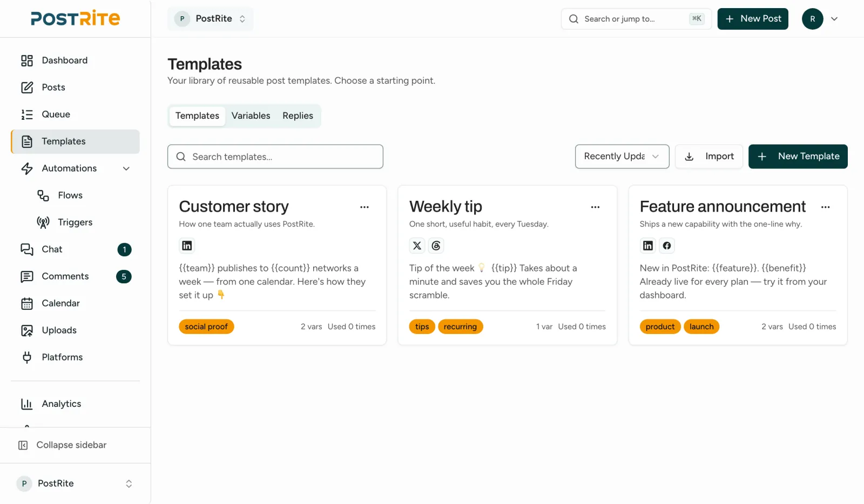This screenshot has width=864, height=504.
Task: Click the Facebook icon on Feature announcement card
Action: (667, 246)
